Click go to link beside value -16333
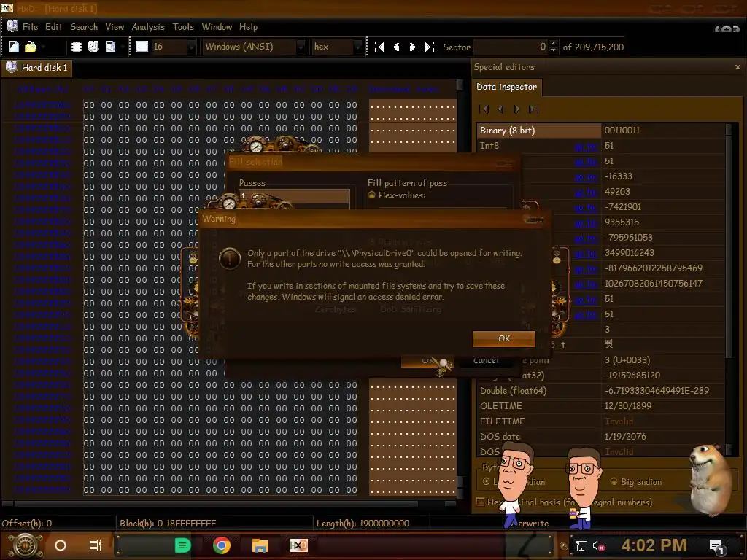The height and width of the screenshot is (560, 747). pos(586,177)
